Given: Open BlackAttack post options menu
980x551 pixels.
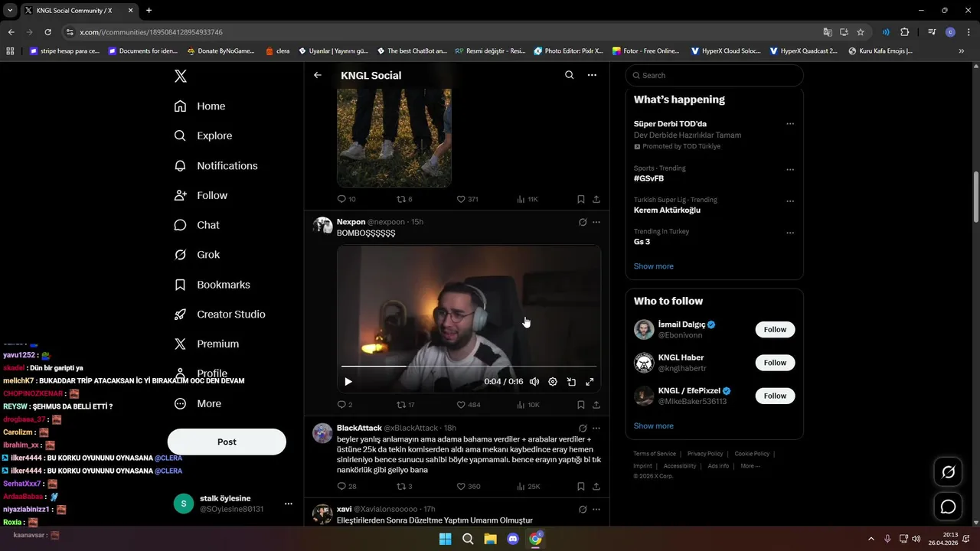Looking at the screenshot, I should tap(596, 428).
